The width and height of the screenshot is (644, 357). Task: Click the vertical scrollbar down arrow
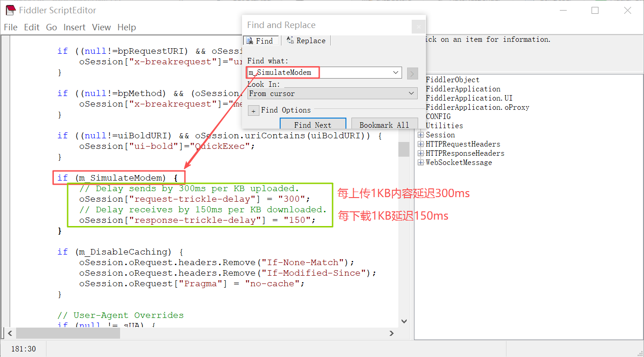pos(404,322)
